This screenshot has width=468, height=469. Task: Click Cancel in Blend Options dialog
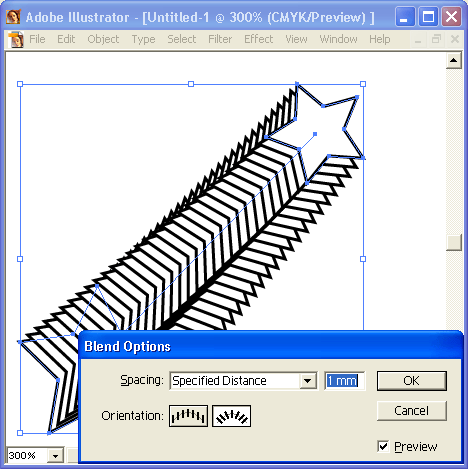(412, 411)
